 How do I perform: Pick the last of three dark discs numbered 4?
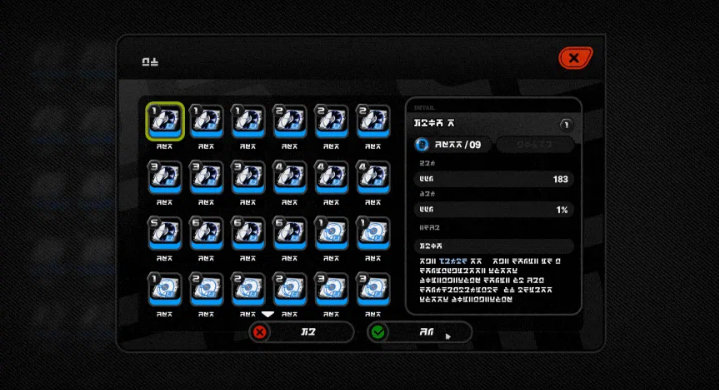[373, 177]
